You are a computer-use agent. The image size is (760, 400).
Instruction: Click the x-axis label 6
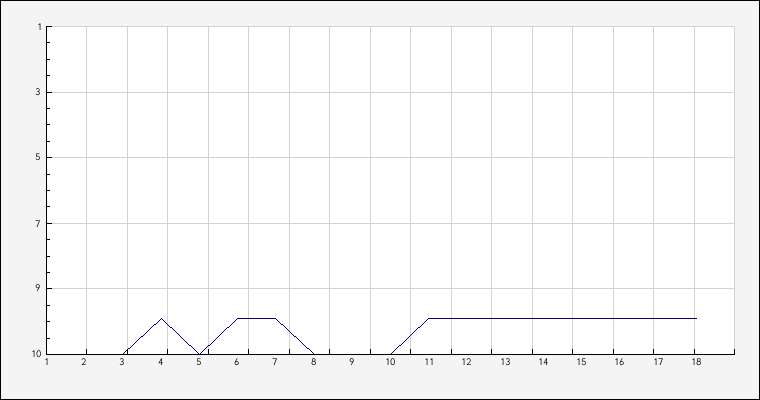[x=237, y=362]
